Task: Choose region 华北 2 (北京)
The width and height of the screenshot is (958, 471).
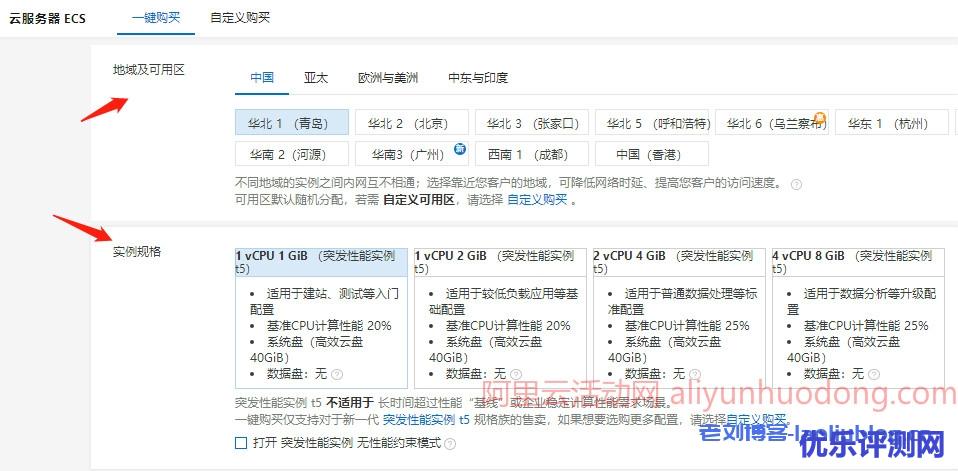Action: click(x=412, y=122)
